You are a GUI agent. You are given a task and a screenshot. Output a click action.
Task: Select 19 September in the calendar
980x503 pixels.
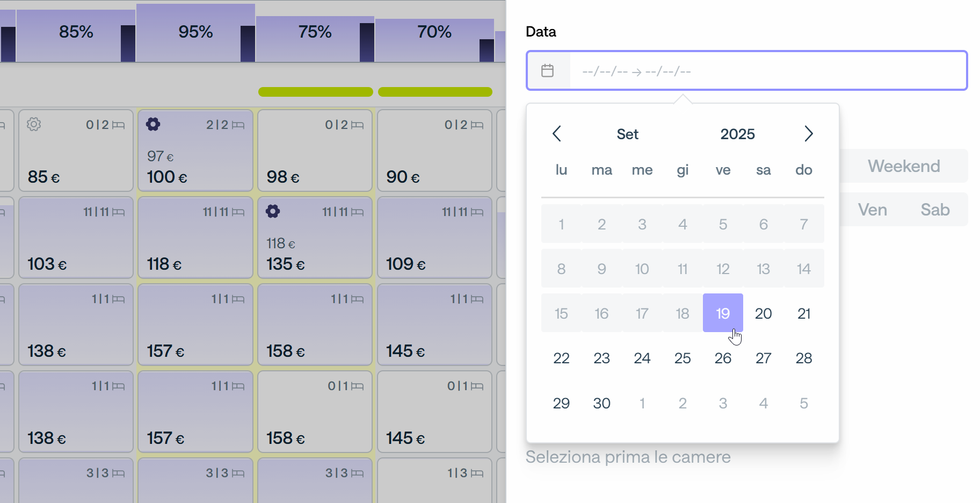pos(723,313)
